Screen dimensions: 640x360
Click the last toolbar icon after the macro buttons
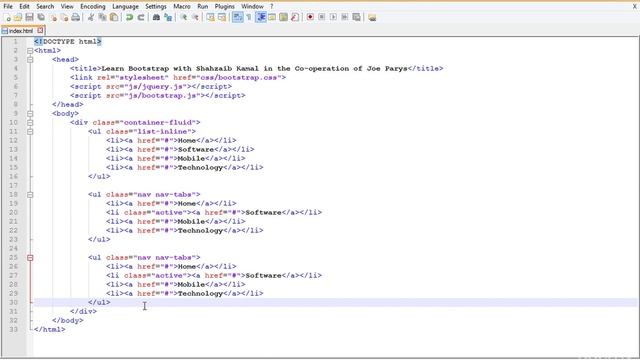tap(372, 17)
